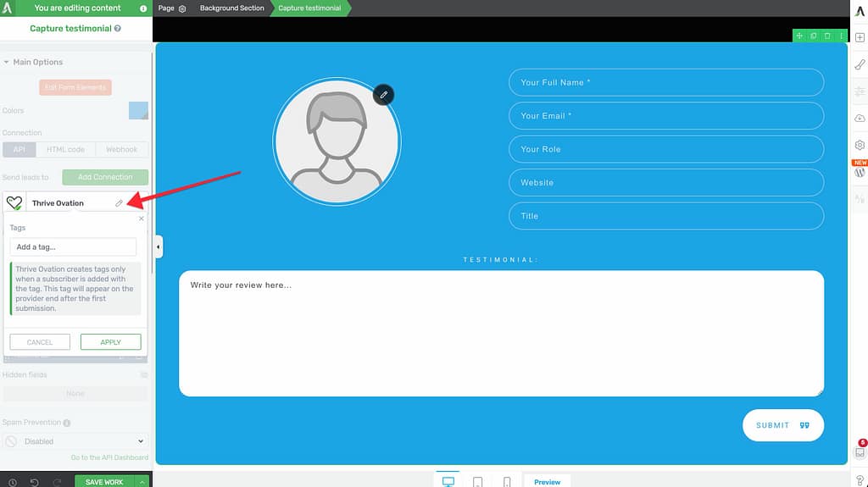Expand the arrow next to Save Work

(x=142, y=482)
